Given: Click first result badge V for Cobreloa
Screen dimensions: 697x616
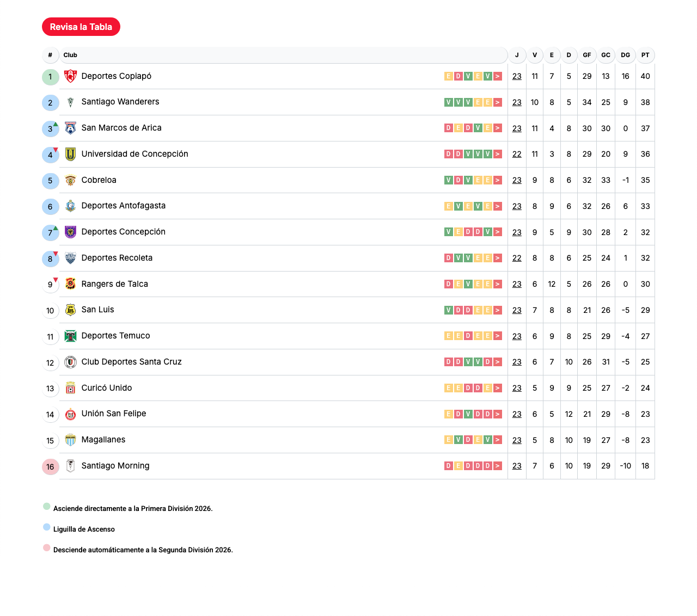Looking at the screenshot, I should (x=449, y=180).
